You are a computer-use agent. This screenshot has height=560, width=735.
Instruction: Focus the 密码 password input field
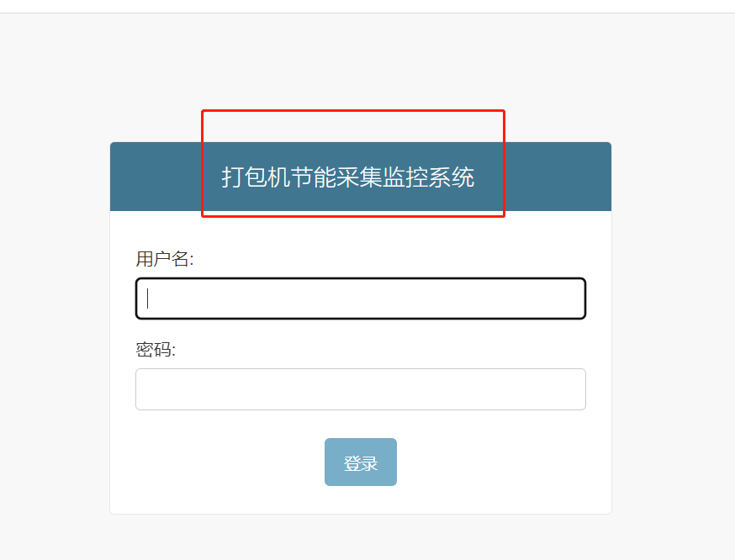(361, 389)
